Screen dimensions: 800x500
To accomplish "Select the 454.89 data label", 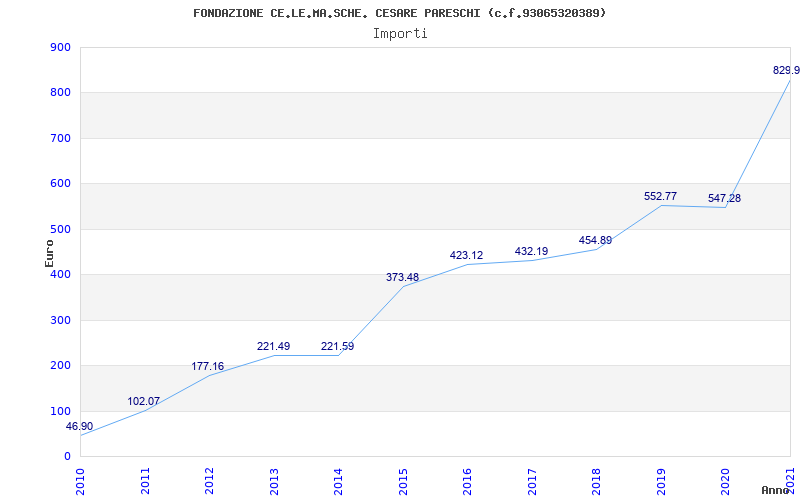I will (595, 241).
